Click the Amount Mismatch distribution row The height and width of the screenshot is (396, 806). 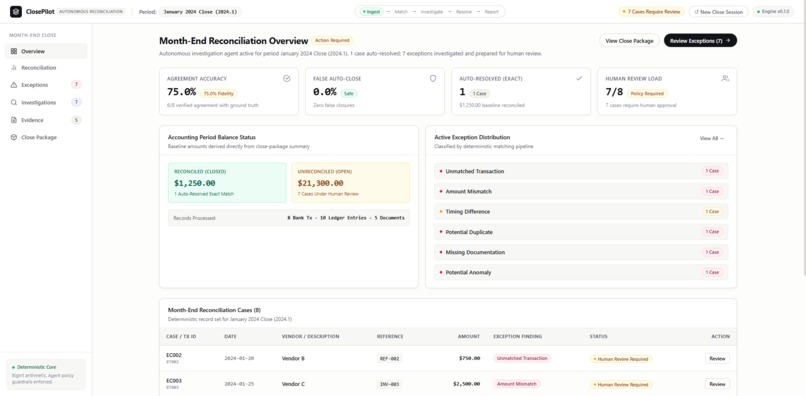[581, 191]
